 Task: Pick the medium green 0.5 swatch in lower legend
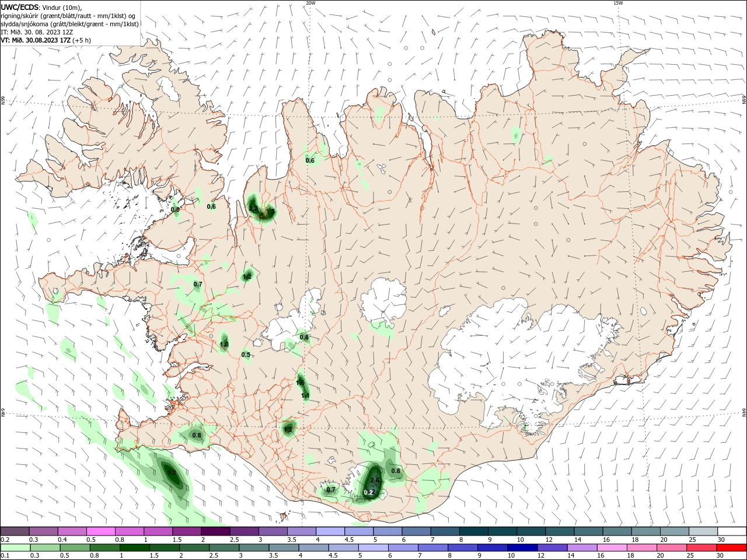point(75,548)
